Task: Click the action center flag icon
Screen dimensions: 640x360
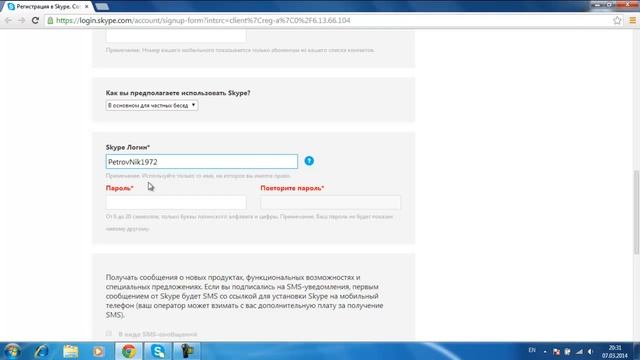Action: [x=556, y=351]
